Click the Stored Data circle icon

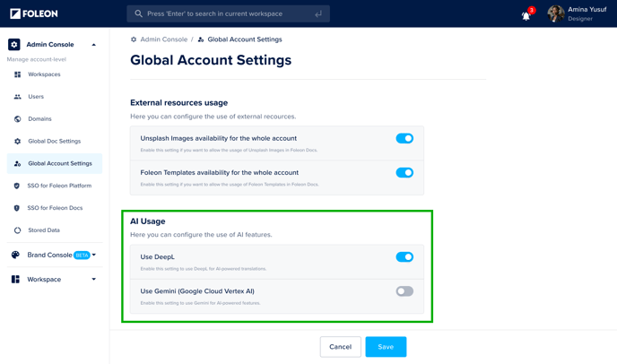[17, 230]
